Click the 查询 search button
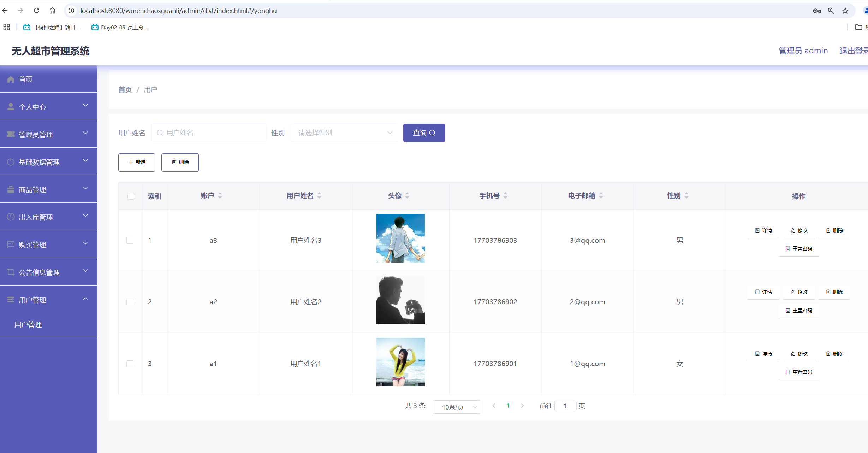Screen dimensions: 868x453 (x=424, y=133)
